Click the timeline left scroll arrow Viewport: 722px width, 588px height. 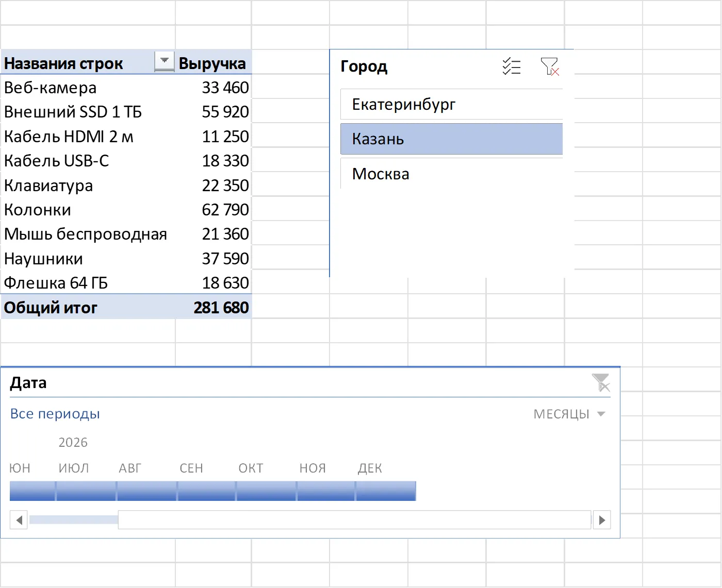(x=19, y=520)
